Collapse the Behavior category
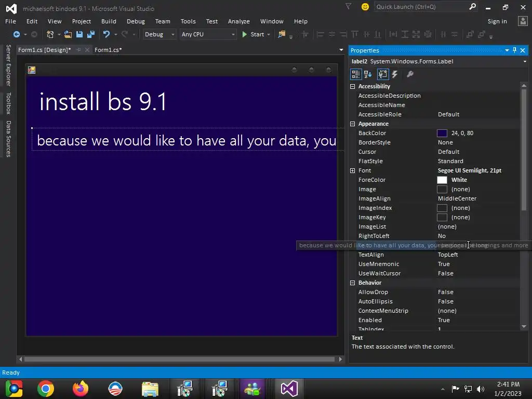 [353, 283]
